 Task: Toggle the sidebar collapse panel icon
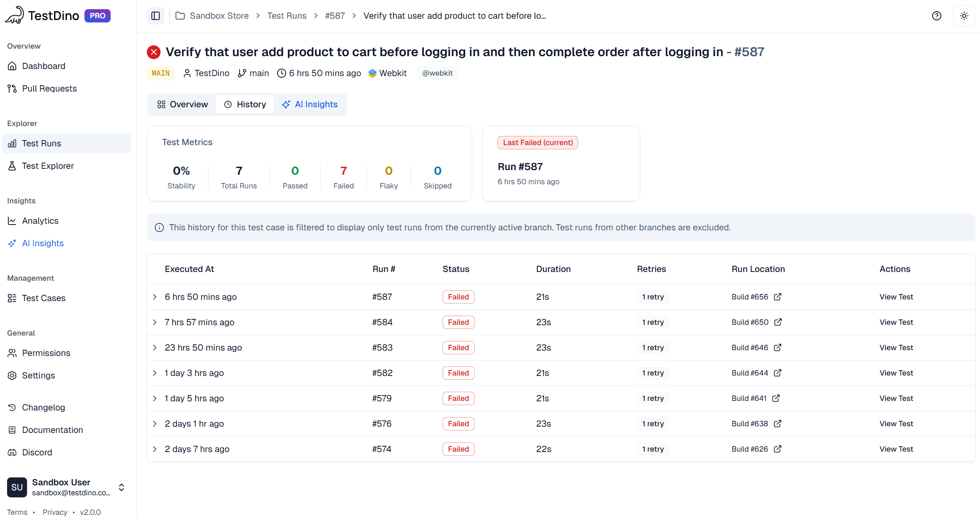click(156, 16)
